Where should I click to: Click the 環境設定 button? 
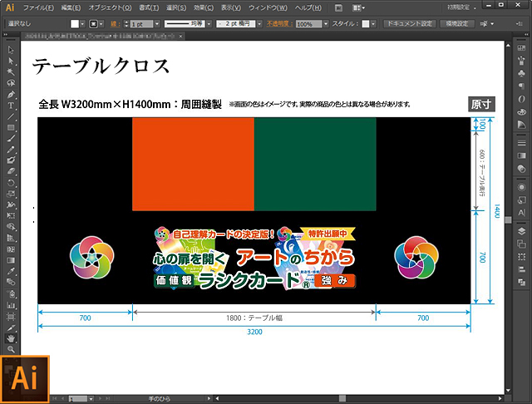[x=456, y=24]
